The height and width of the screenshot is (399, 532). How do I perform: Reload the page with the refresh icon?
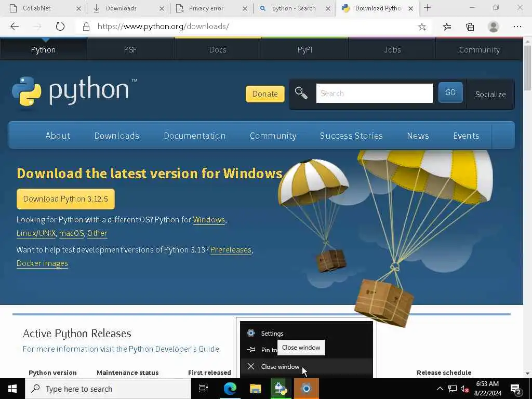(x=60, y=26)
